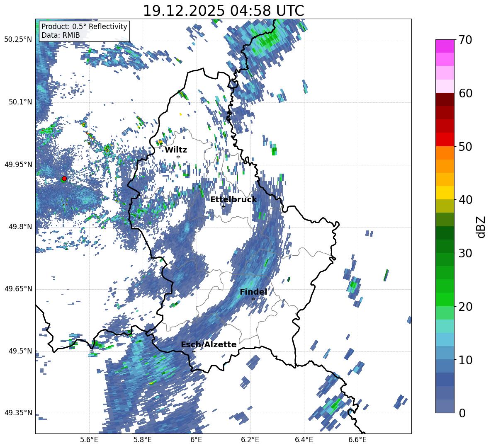Click the 50.1°N latitude label
The height and width of the screenshot is (448, 491).
tap(20, 102)
